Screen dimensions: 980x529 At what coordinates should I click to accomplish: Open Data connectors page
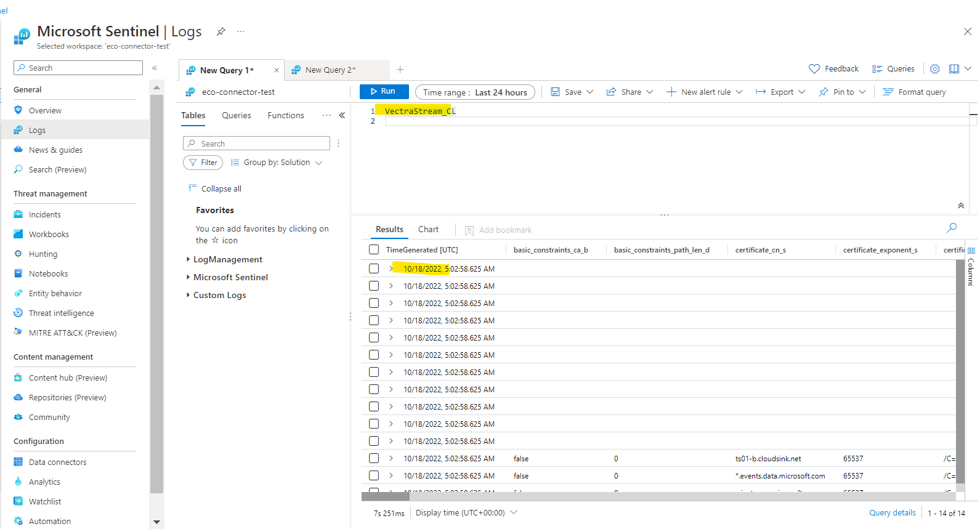click(57, 462)
